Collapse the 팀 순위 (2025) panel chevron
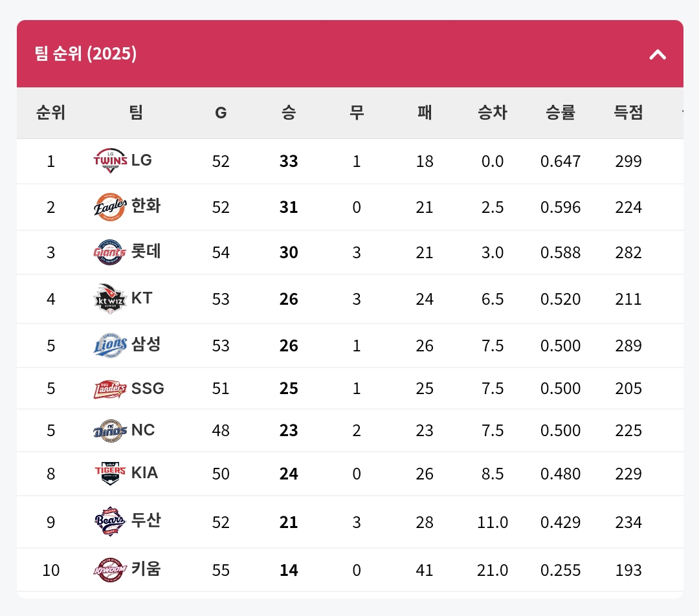 [x=658, y=55]
